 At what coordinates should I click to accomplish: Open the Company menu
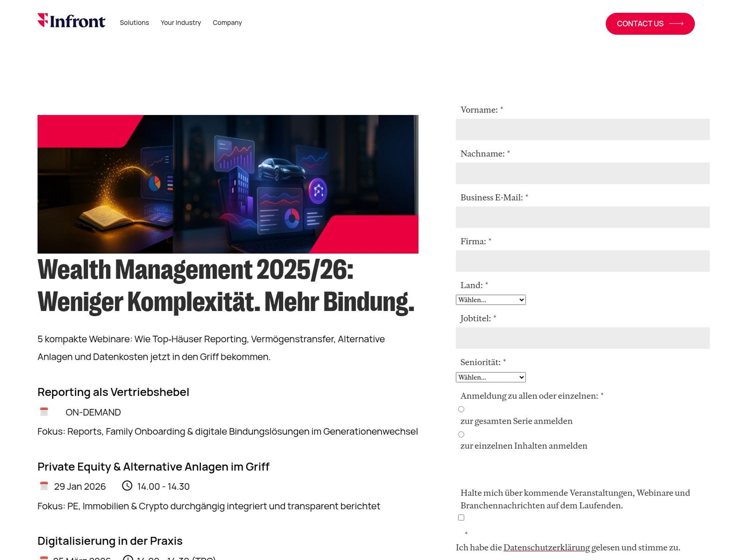point(227,23)
